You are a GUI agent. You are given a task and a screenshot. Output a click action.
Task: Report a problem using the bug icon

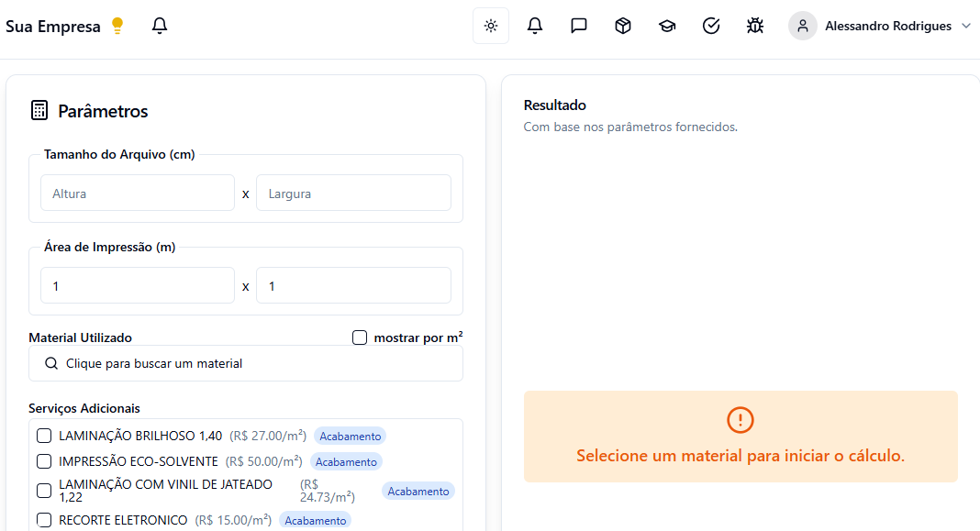pyautogui.click(x=755, y=26)
